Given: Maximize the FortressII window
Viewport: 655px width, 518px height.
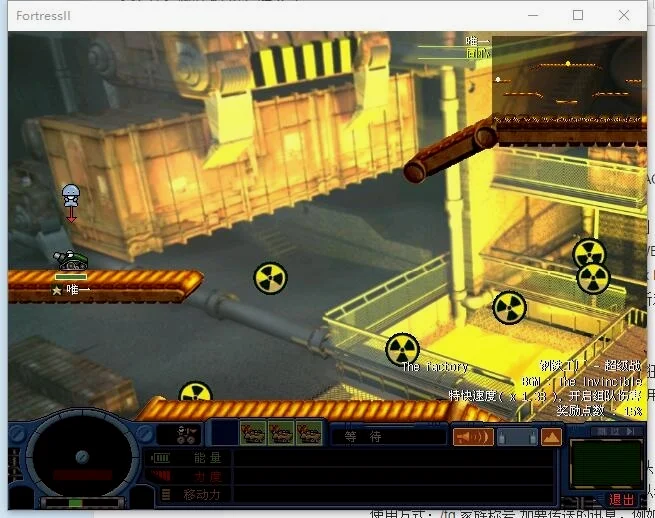Looking at the screenshot, I should [578, 15].
